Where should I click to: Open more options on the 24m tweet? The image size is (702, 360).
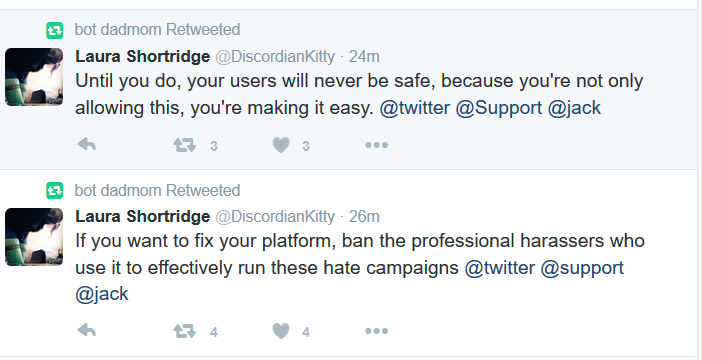(x=377, y=145)
